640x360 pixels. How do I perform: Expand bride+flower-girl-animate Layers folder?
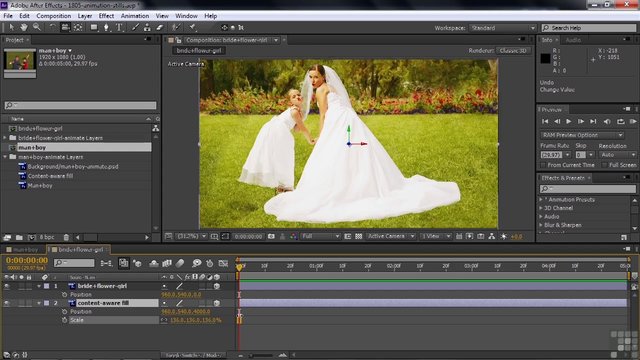pyautogui.click(x=5, y=138)
